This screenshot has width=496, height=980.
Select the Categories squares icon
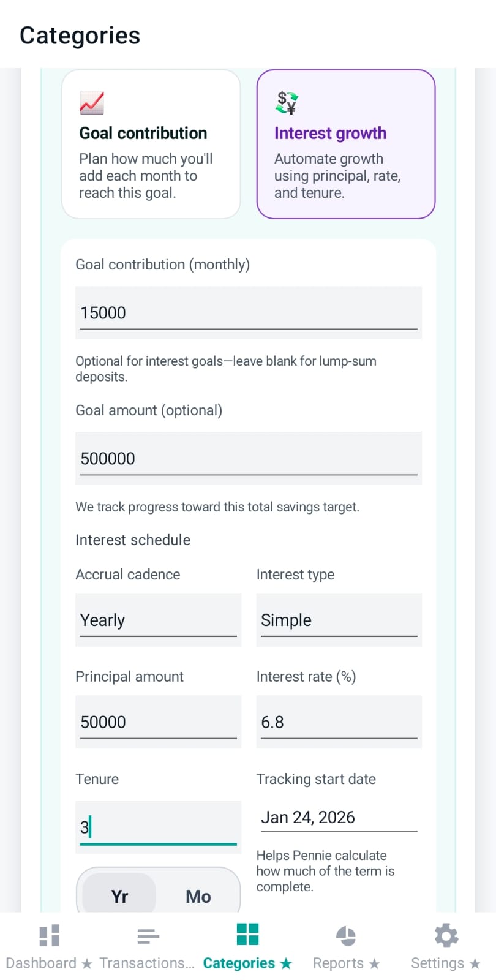[247, 934]
